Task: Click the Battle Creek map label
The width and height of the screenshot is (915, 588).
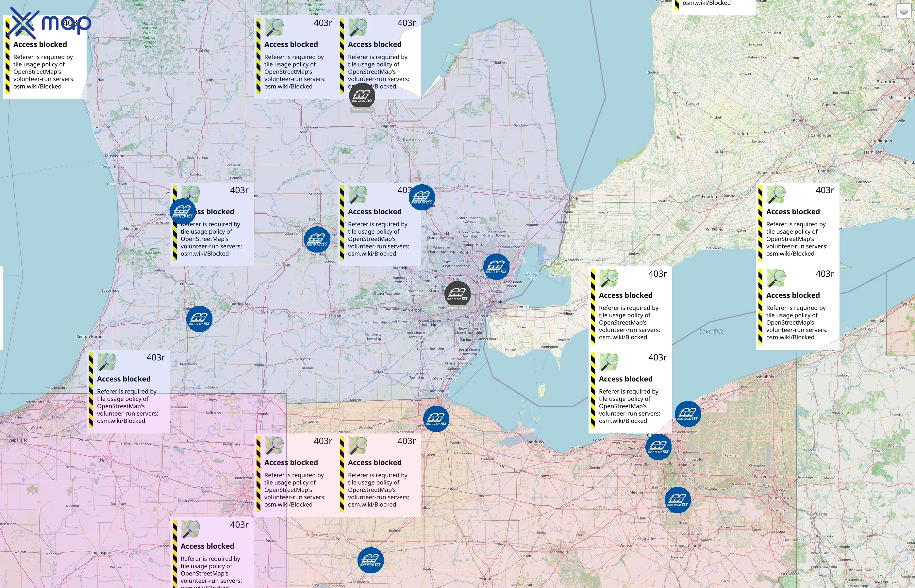Action: pyautogui.click(x=241, y=304)
